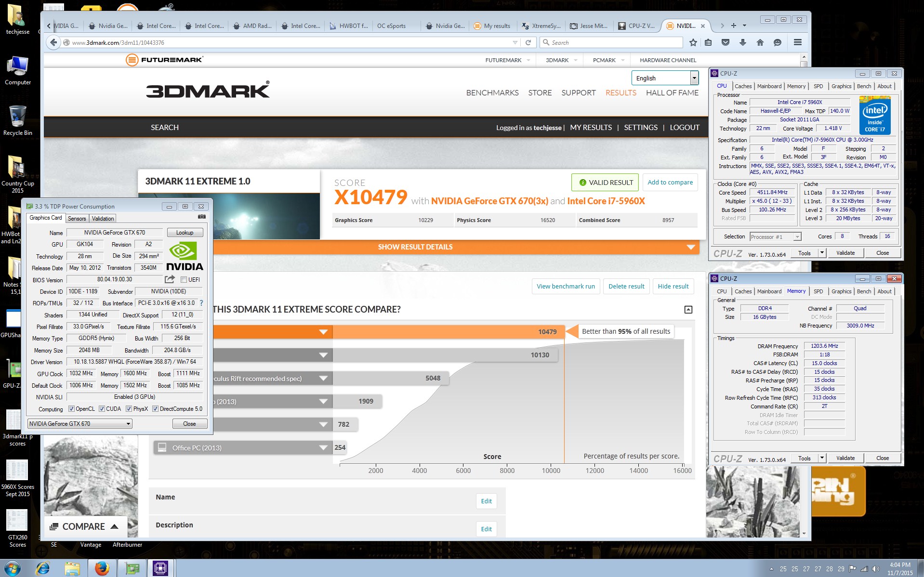Click GPU-Z screenshot camera icon

pos(201,217)
